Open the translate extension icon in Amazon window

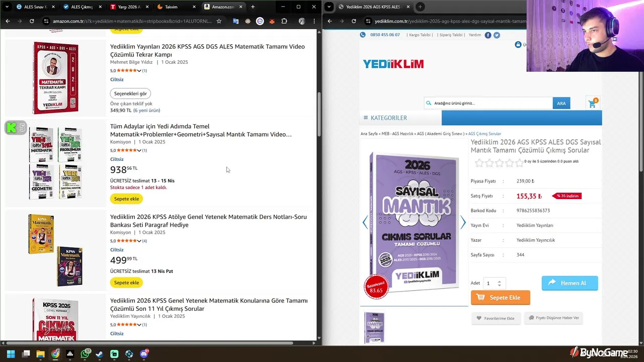tap(235, 21)
